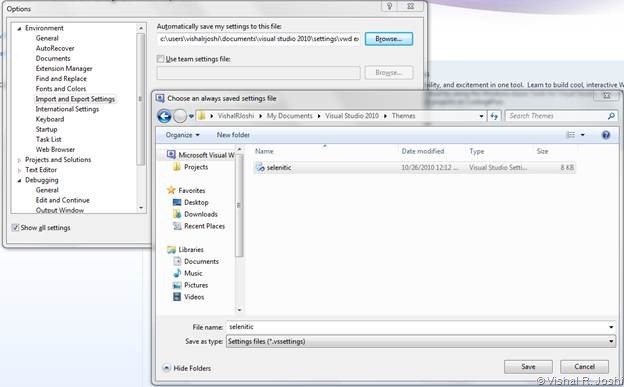Click the search magnifier in Search Themes
The height and width of the screenshot is (387, 624).
611,116
